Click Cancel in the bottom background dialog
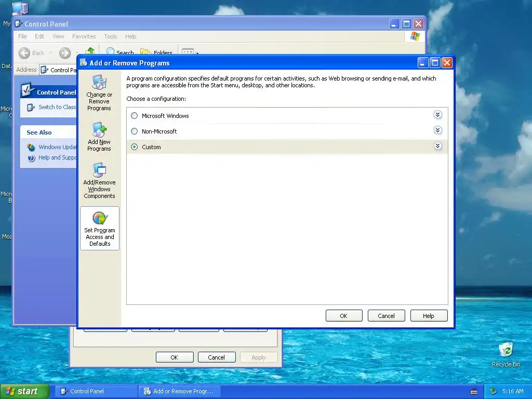 pyautogui.click(x=217, y=357)
